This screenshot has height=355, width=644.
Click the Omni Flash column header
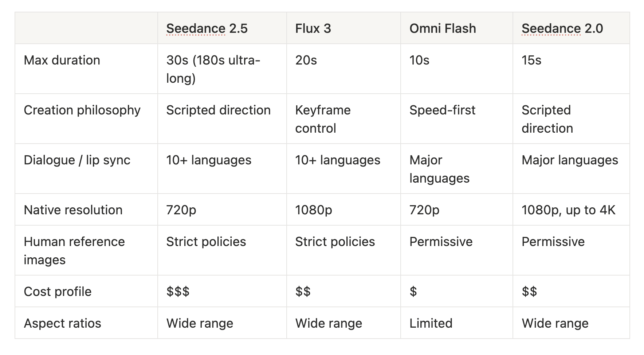[x=457, y=28]
